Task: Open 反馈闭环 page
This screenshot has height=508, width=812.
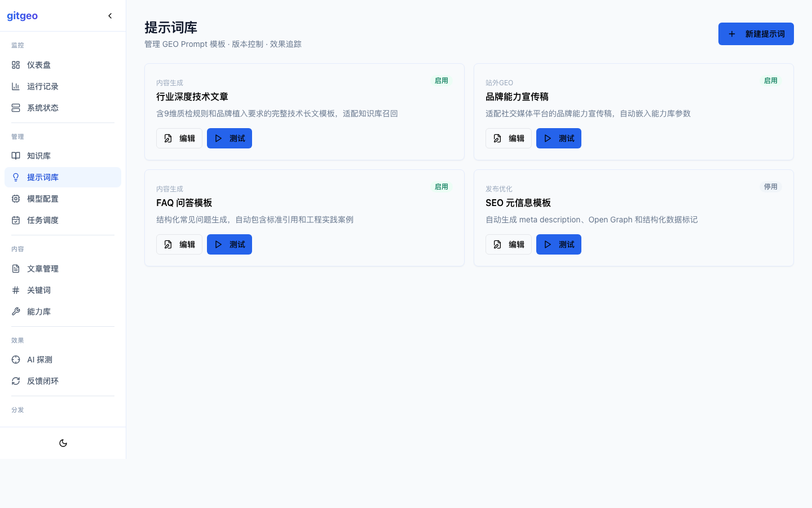Action: 63,381
